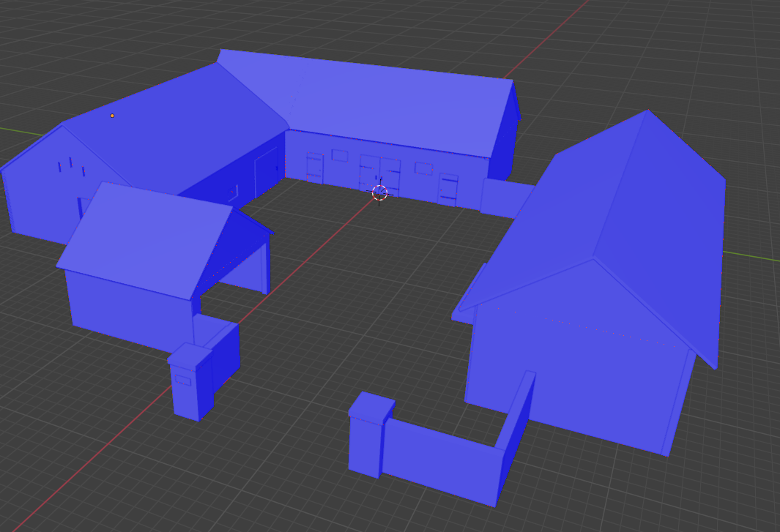Click the double door on the back building

(x=379, y=175)
